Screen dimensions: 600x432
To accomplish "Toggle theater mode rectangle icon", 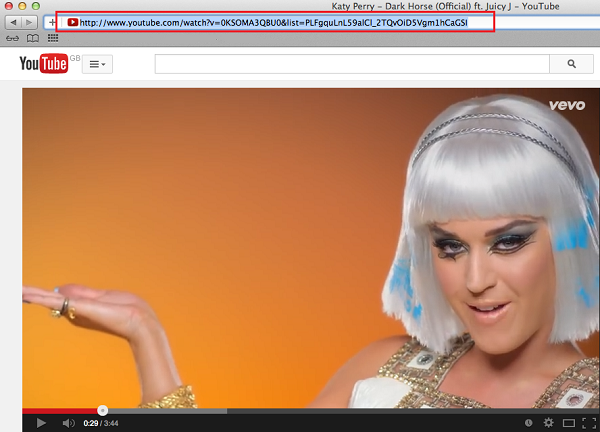I will pyautogui.click(x=569, y=423).
